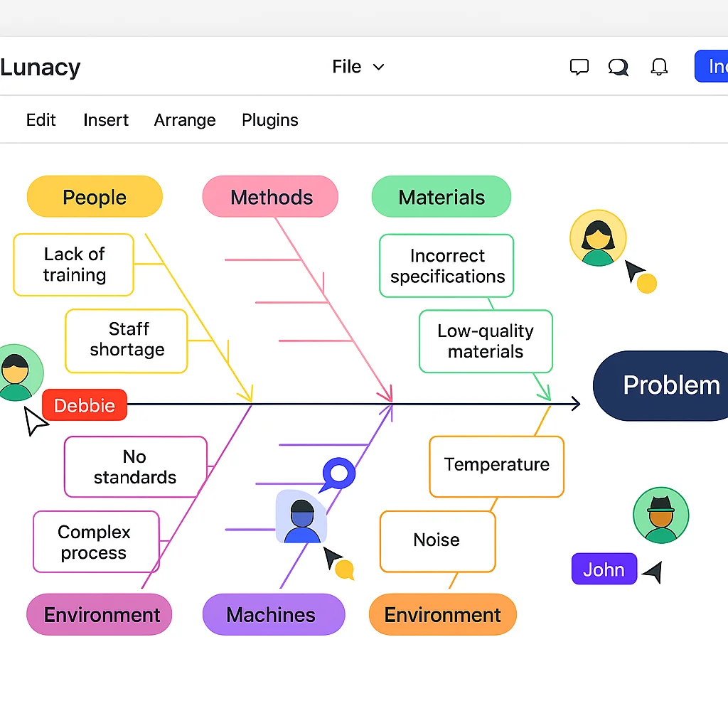Viewport: 728px width, 728px height.
Task: Select the Temperature cause box
Action: pyautogui.click(x=496, y=466)
